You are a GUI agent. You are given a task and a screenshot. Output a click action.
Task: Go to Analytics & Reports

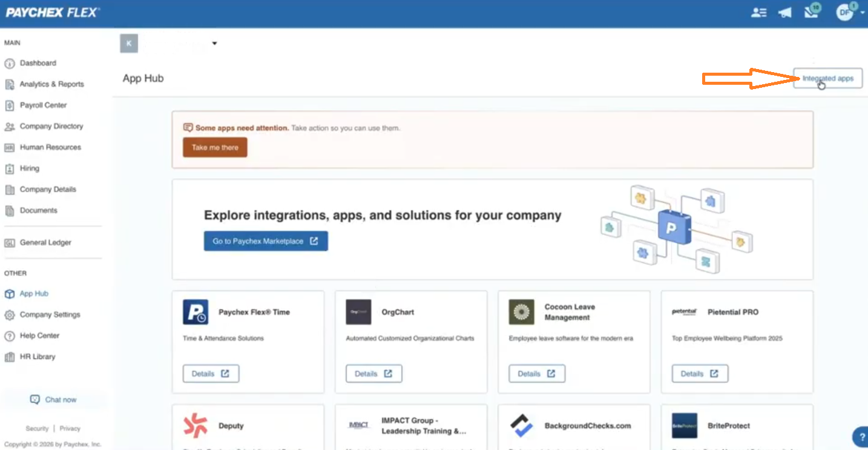(51, 84)
